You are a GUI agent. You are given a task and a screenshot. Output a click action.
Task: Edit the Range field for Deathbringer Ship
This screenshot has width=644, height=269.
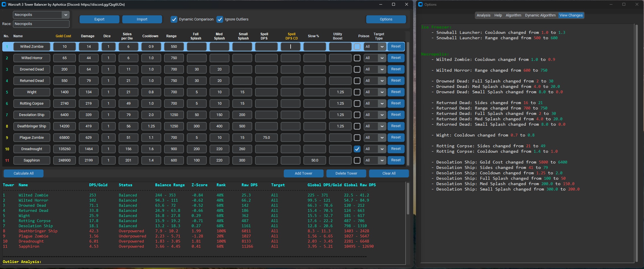click(174, 126)
